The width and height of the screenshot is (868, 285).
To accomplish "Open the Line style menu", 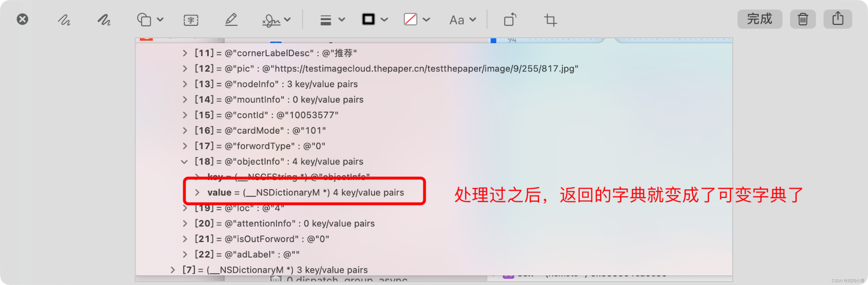I will (325, 20).
